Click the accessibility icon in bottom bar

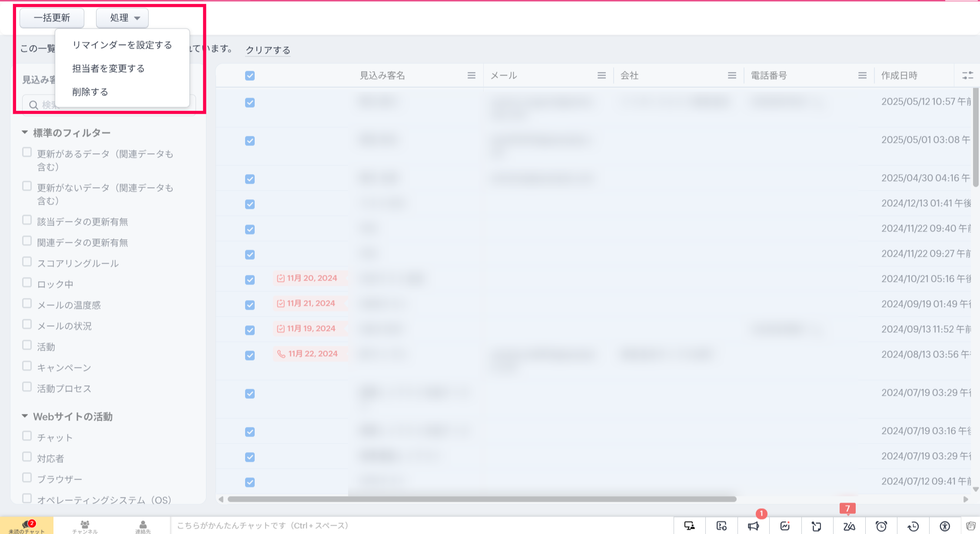(945, 526)
